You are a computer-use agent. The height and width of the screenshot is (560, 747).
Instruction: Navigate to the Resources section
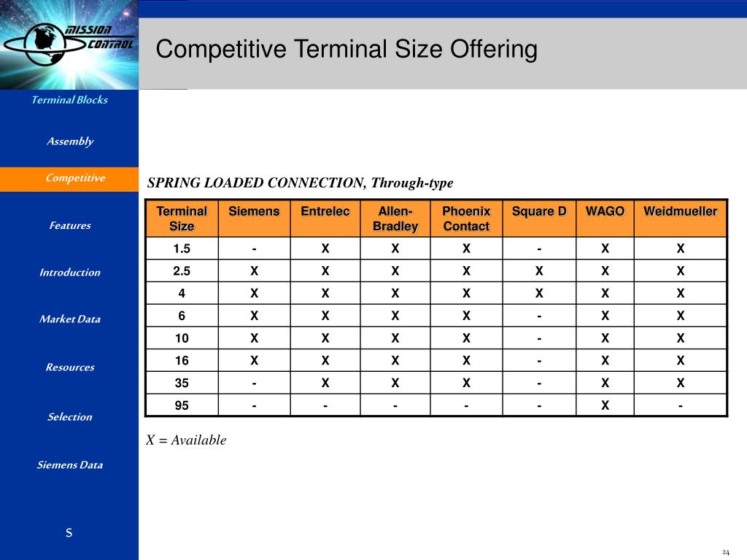70,367
